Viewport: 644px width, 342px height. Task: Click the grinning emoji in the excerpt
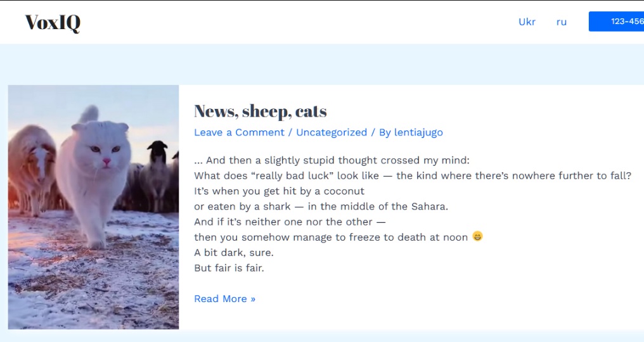477,236
